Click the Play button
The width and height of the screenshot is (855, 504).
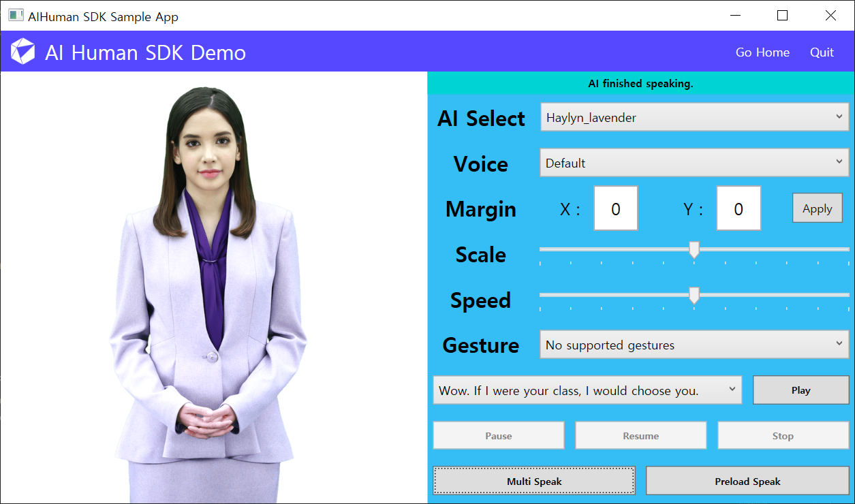pos(800,390)
